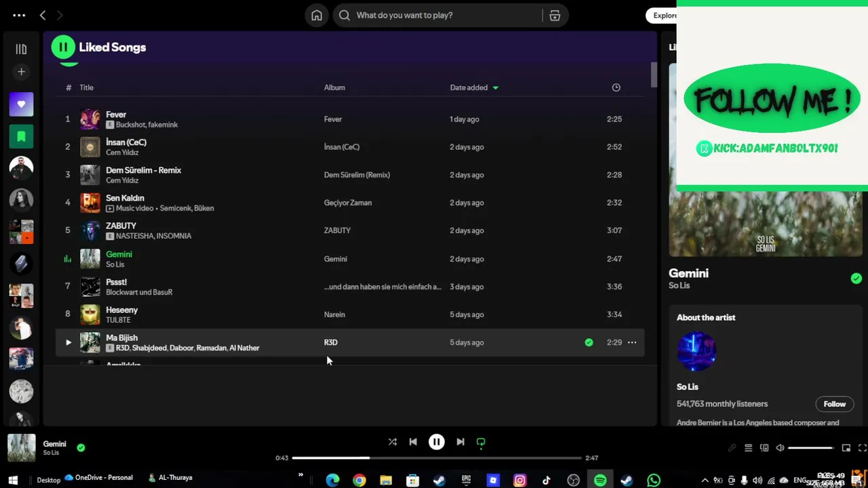868x488 pixels.
Task: Open Connect to a device icon
Action: click(x=764, y=448)
